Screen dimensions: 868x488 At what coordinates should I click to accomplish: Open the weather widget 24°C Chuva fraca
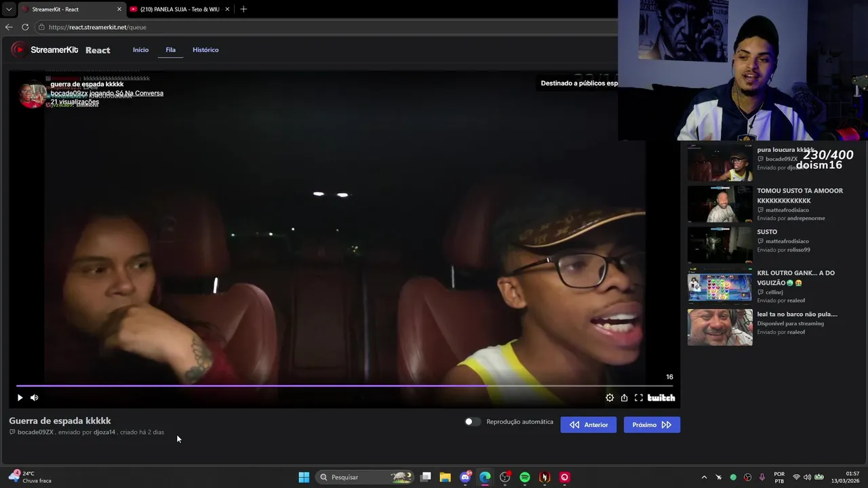[31, 477]
